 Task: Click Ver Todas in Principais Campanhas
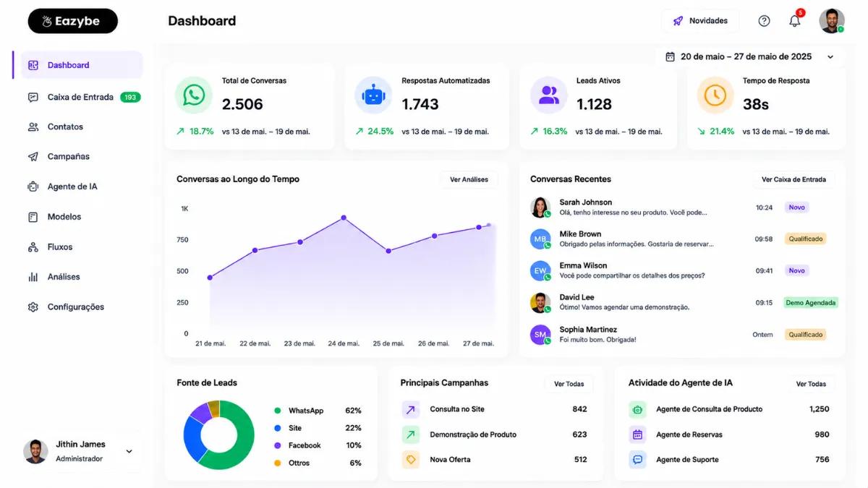(569, 384)
